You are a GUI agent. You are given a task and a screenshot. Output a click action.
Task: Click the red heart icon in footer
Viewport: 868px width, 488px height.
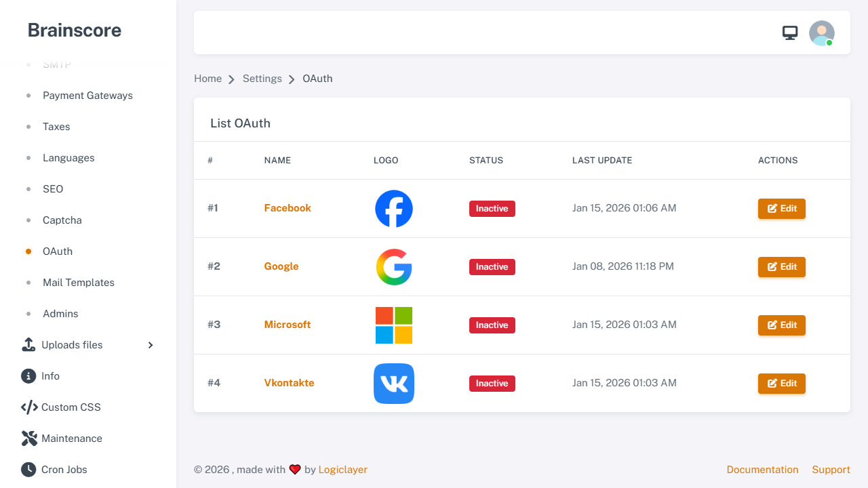coord(295,470)
